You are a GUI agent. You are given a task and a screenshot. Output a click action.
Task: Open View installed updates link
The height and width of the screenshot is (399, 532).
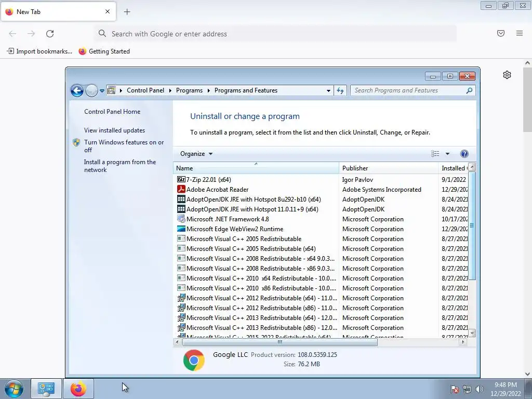(x=114, y=130)
